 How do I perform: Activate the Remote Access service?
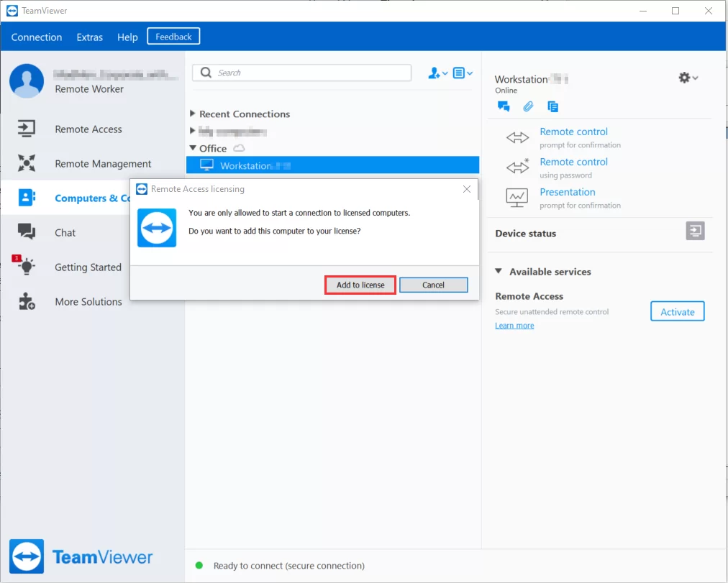pos(676,311)
